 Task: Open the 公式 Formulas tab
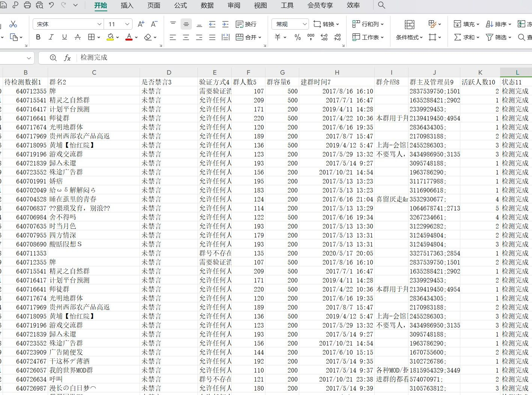coord(180,5)
